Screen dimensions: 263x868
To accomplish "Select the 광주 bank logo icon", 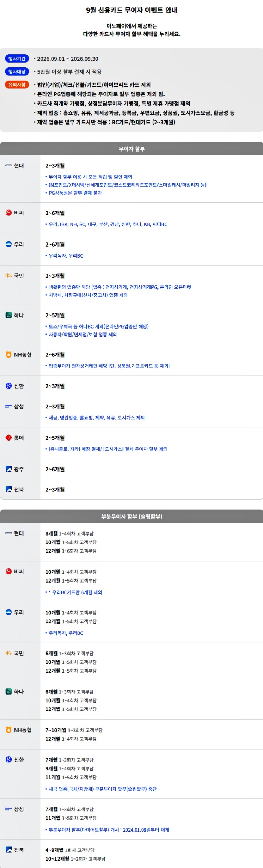I will tap(9, 469).
